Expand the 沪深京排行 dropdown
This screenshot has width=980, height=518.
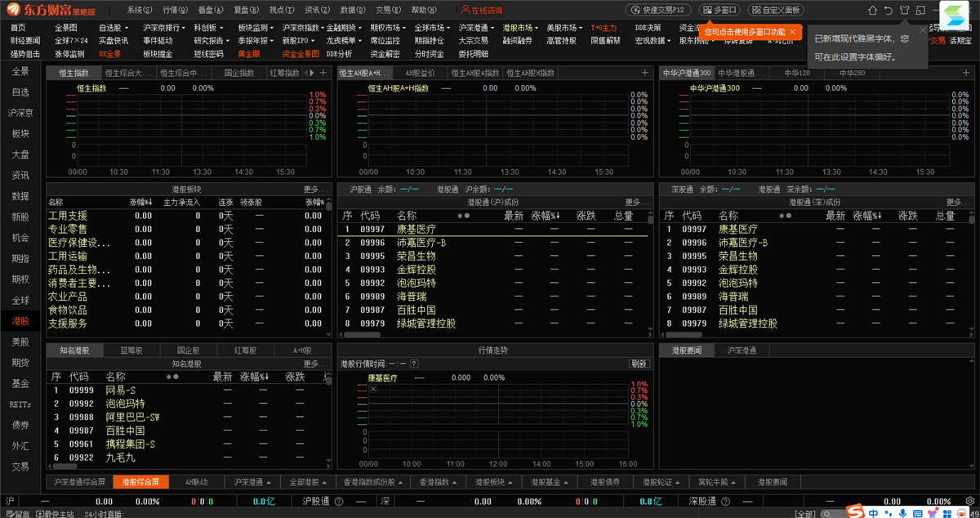[165, 28]
